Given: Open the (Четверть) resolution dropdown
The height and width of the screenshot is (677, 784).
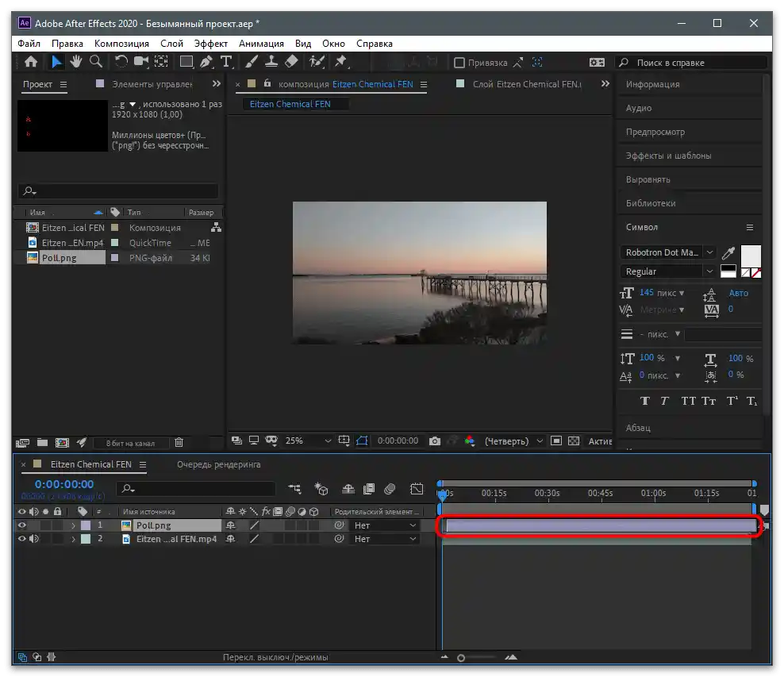Looking at the screenshot, I should (x=513, y=441).
